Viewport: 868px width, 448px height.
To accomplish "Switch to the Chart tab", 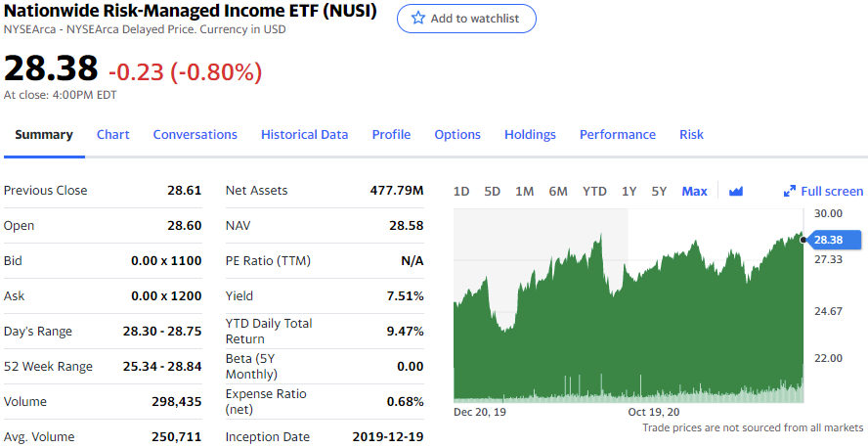I will [113, 135].
